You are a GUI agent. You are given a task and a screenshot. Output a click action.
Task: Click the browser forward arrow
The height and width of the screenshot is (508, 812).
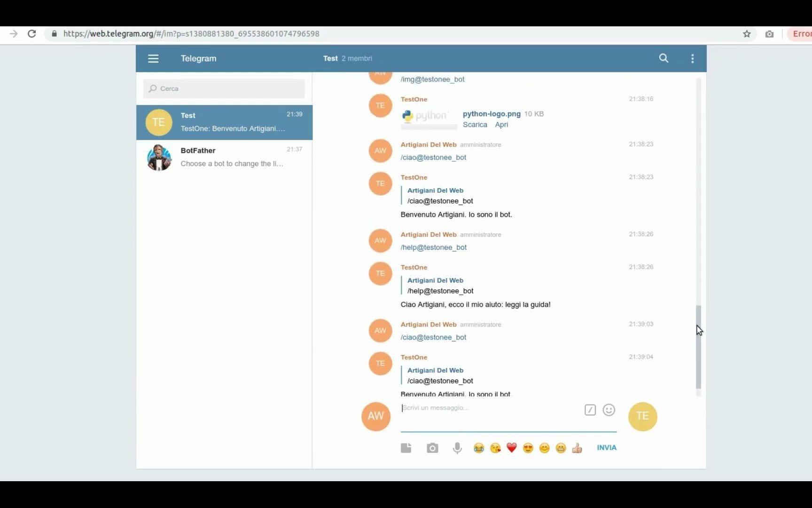14,33
